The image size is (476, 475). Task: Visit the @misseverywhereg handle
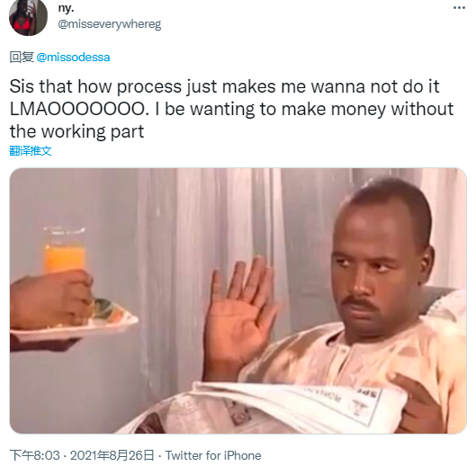109,24
